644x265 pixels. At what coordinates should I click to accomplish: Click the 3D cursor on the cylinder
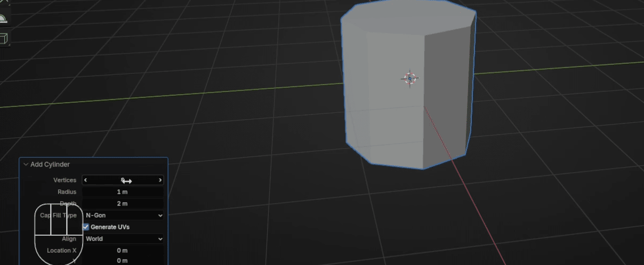(409, 78)
